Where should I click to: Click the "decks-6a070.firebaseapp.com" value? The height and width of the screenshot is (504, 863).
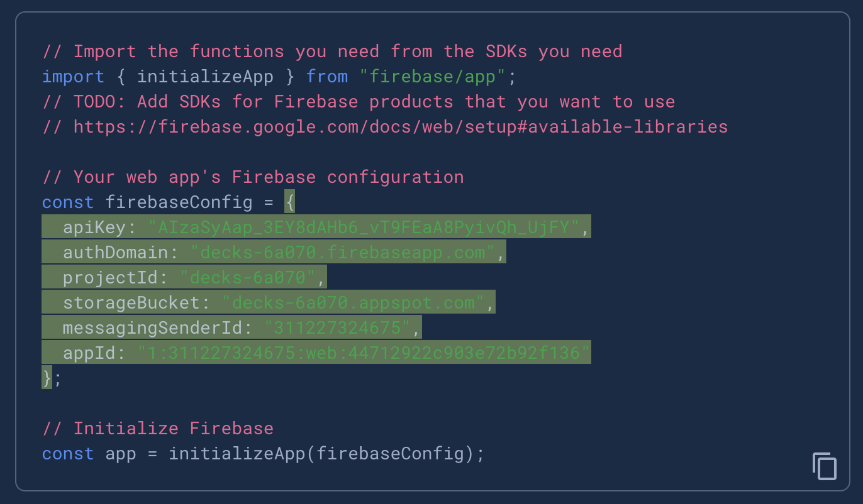[342, 253]
